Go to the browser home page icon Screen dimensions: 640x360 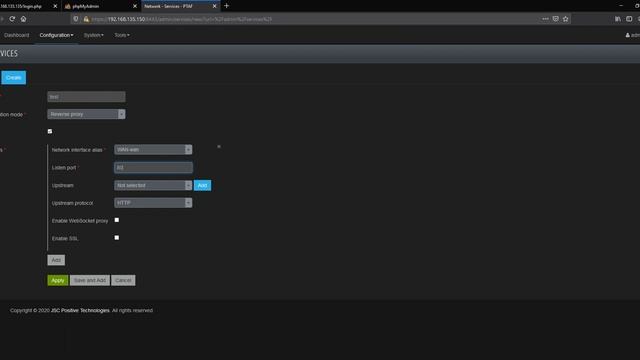point(23,19)
